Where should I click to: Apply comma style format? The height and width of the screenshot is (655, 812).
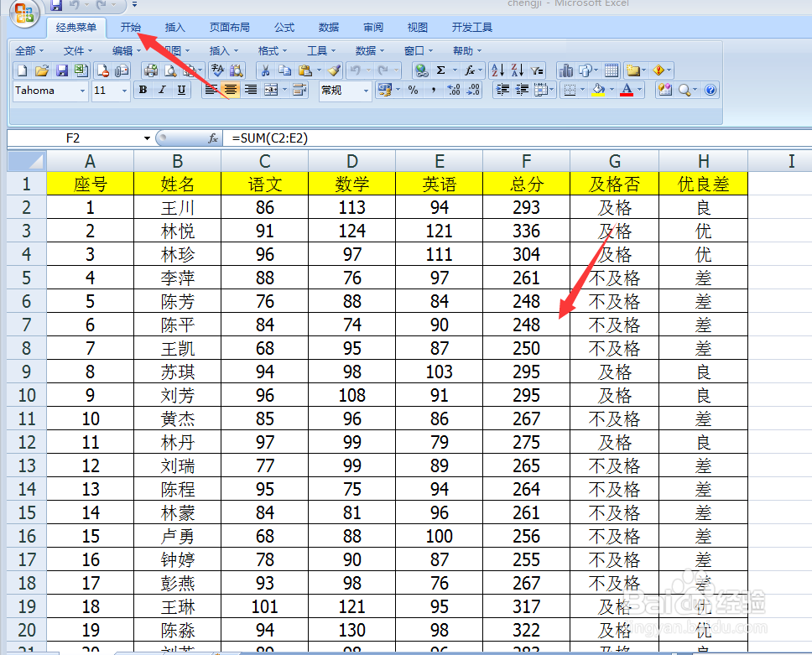[433, 90]
